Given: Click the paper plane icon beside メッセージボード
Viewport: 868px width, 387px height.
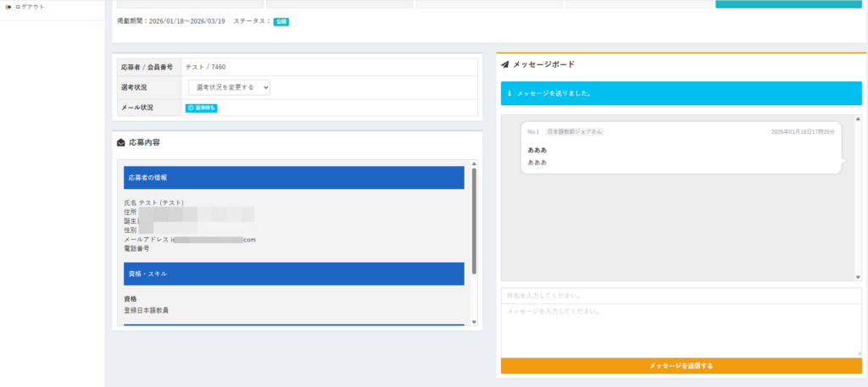Looking at the screenshot, I should pos(505,64).
